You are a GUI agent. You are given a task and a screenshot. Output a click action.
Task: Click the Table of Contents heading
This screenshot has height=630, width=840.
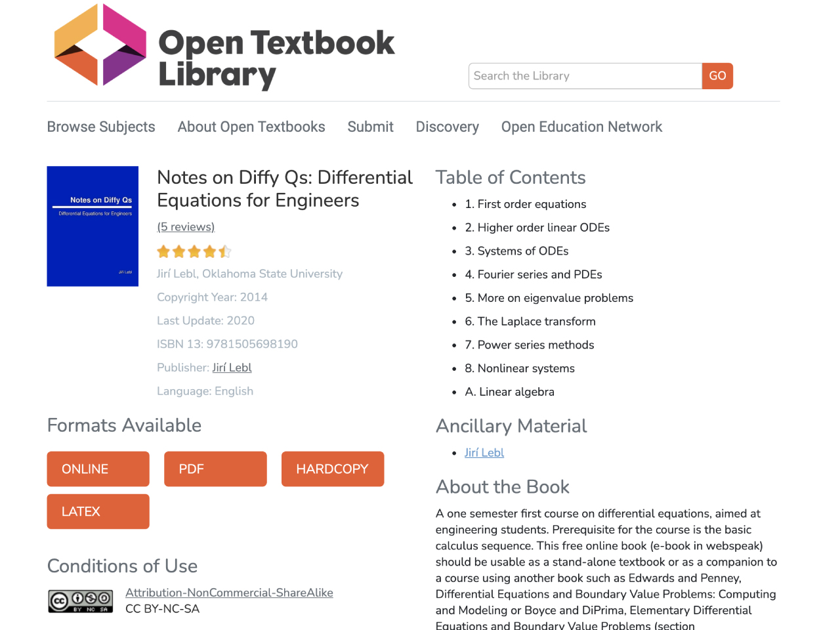511,178
